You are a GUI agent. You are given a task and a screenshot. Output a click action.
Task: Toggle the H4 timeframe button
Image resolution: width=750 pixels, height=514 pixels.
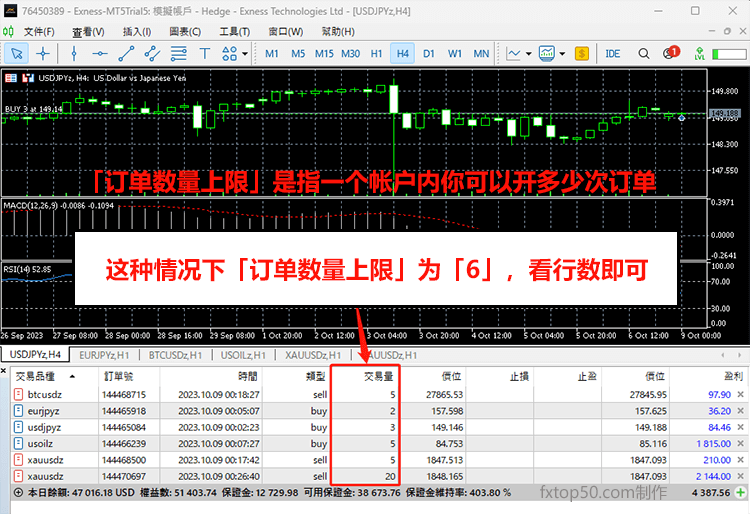tap(402, 54)
